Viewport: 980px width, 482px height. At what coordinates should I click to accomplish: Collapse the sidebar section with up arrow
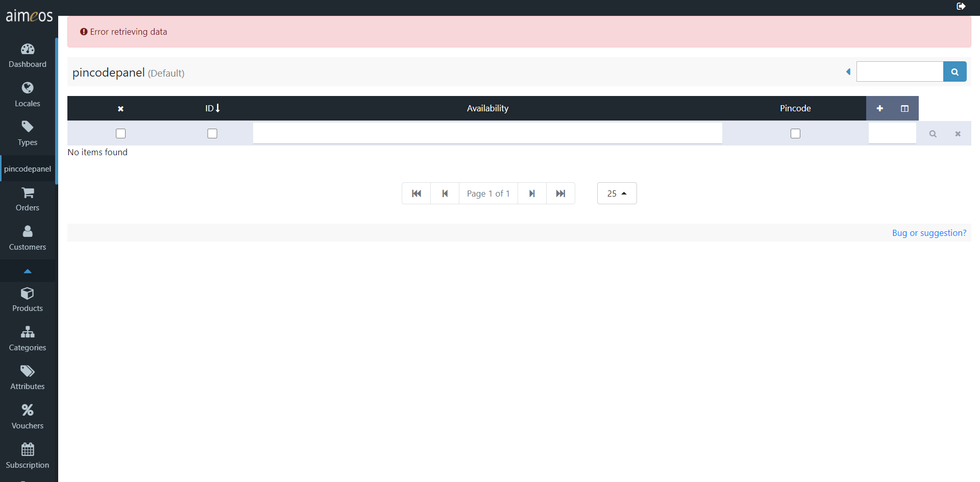coord(28,271)
